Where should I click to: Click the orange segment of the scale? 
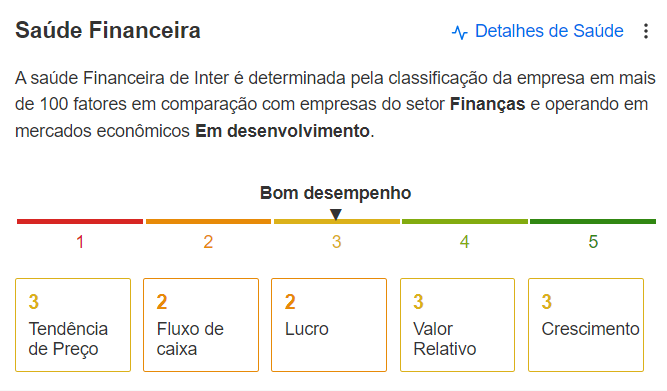tap(208, 221)
